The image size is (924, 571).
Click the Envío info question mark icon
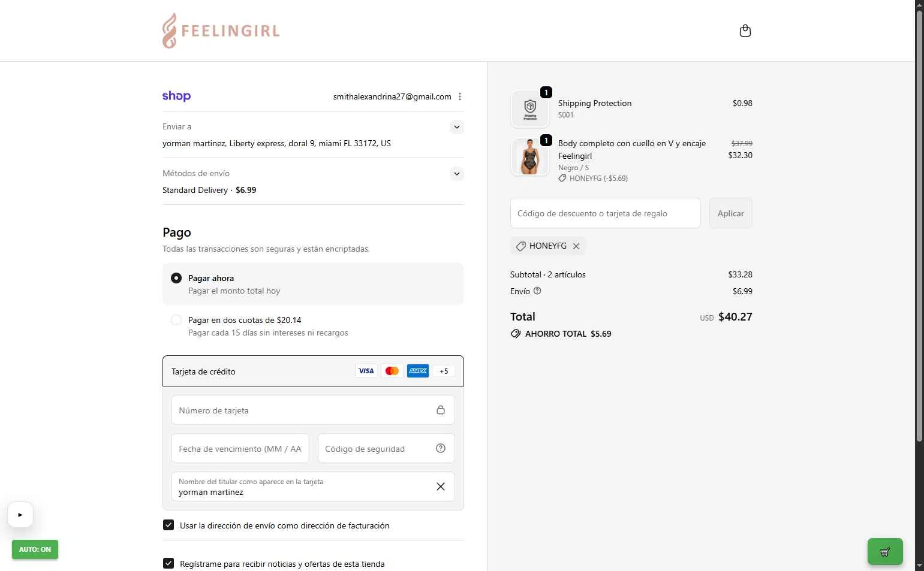[537, 291]
